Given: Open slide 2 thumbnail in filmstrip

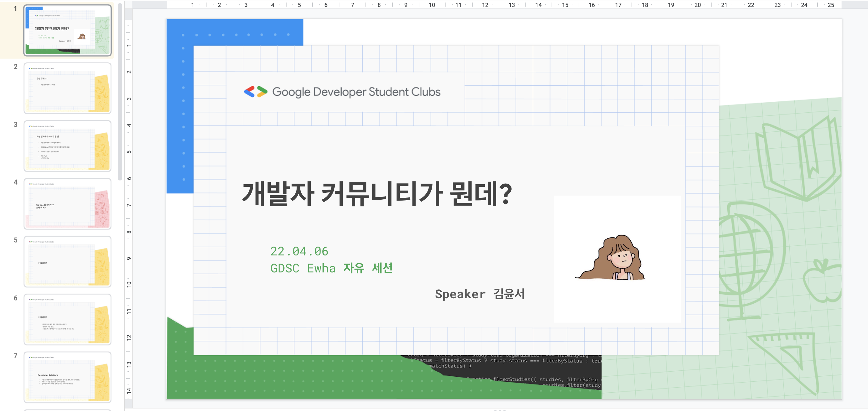Looking at the screenshot, I should click(67, 88).
